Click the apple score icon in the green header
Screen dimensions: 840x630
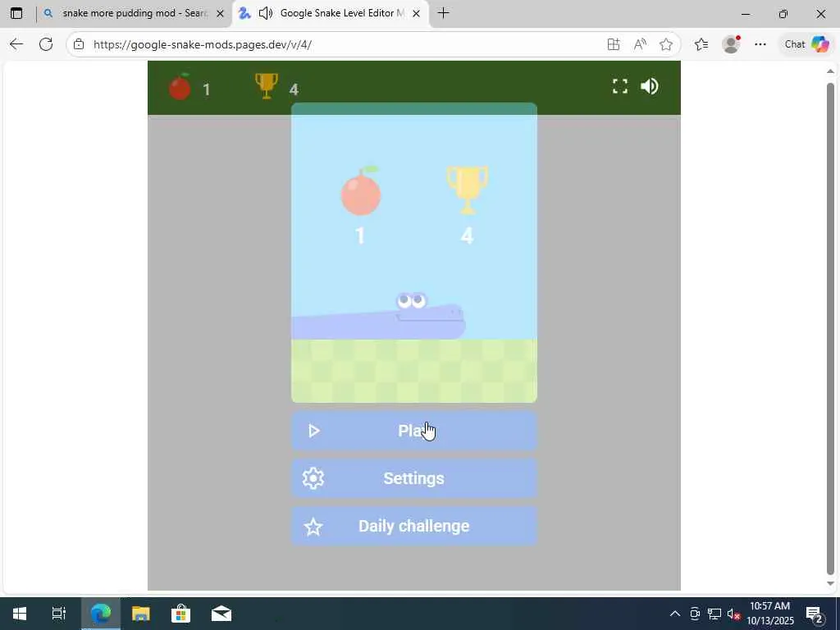[180, 86]
